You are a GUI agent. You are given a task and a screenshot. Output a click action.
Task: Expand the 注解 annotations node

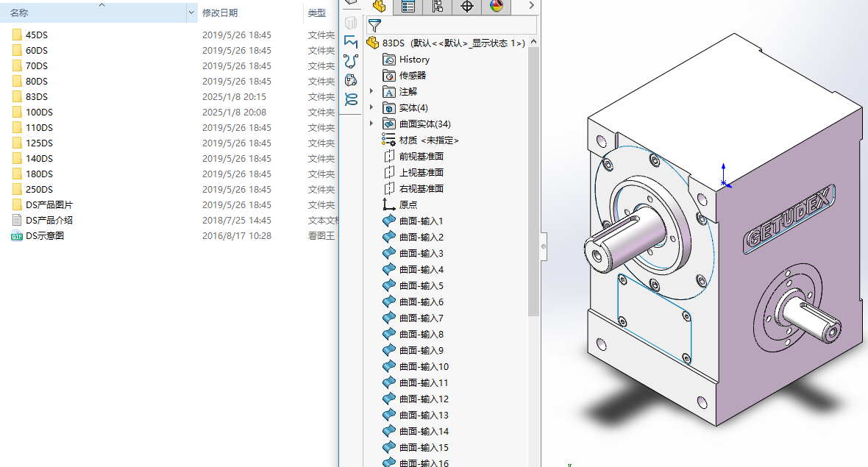point(371,91)
